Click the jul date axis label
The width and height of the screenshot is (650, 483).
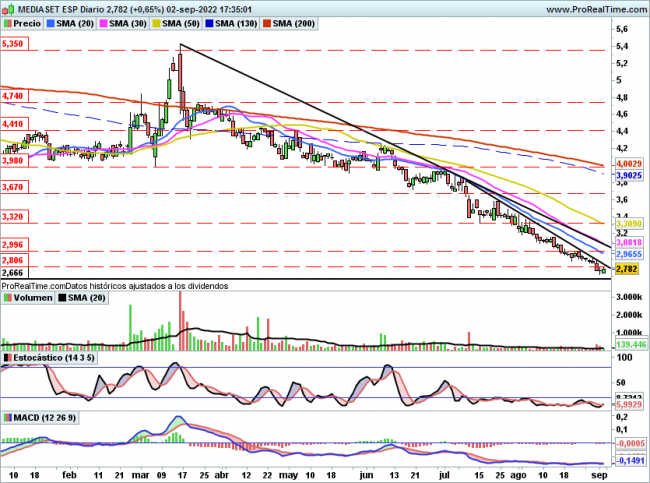tap(445, 475)
